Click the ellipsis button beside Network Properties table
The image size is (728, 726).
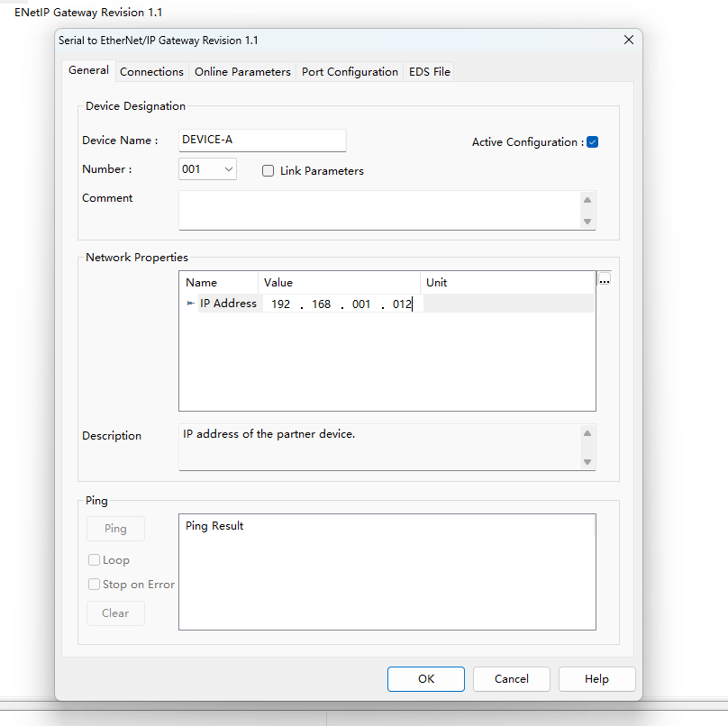coord(604,280)
